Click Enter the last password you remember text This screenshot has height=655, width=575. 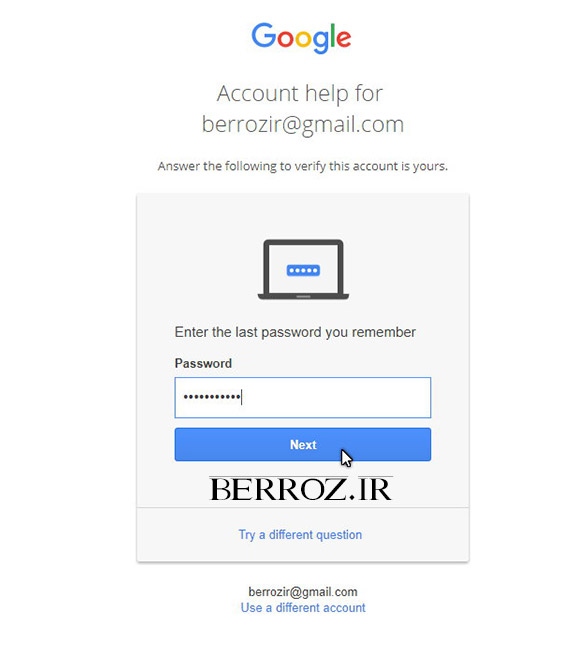[295, 332]
